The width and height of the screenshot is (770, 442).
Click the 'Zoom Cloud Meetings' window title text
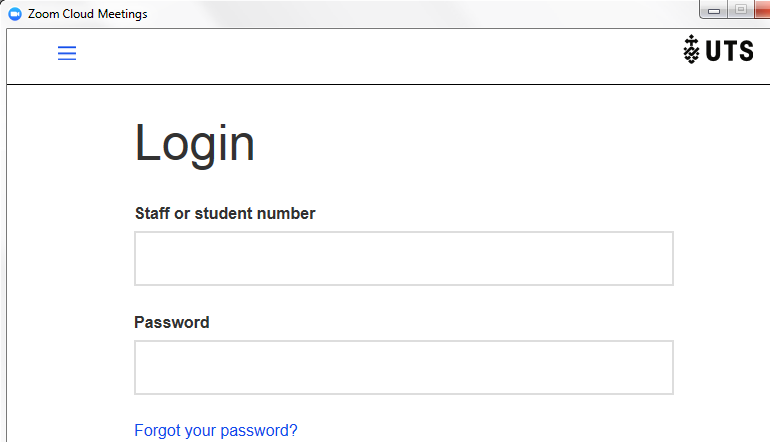(88, 14)
